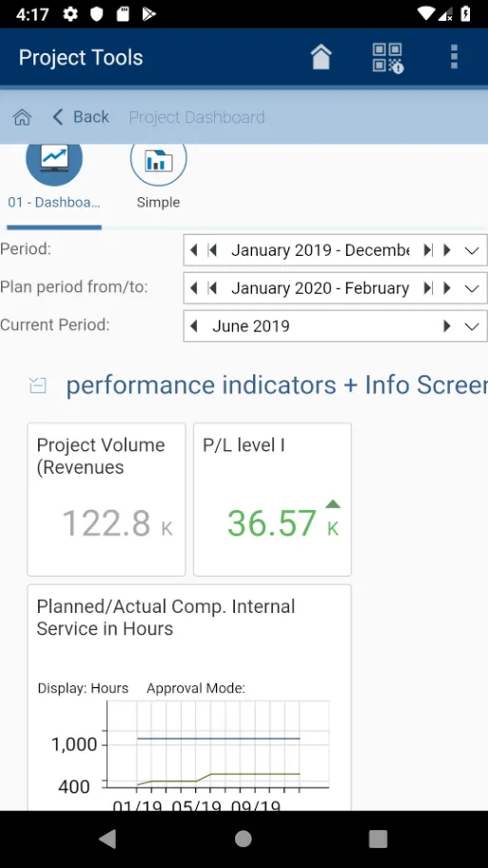The height and width of the screenshot is (868, 488).
Task: Click the blue planned hours line in chart
Action: click(x=219, y=739)
